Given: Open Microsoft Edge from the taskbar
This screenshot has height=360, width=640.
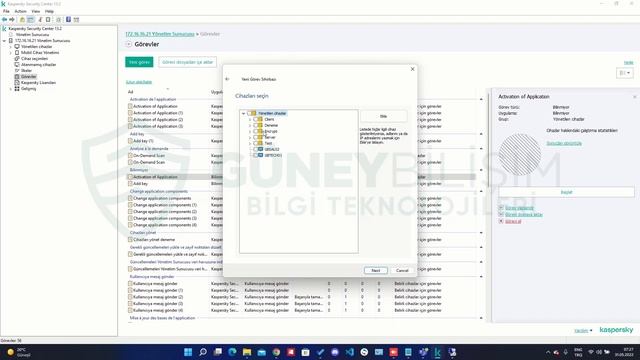Looking at the screenshot, I should click(232, 352).
